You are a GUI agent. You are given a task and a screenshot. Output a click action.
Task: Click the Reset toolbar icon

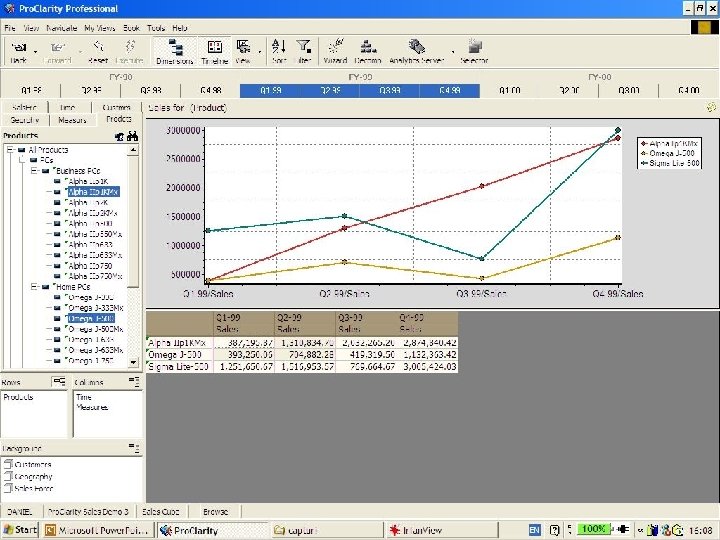pos(98,47)
